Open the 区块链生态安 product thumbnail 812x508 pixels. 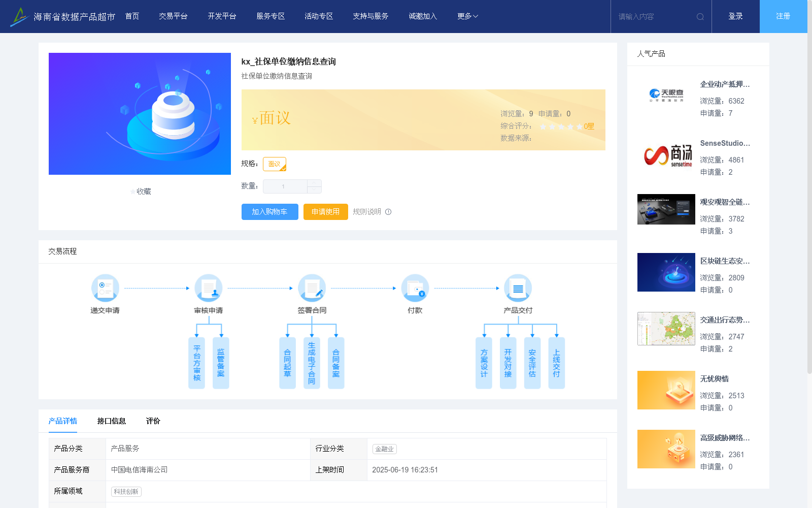tap(666, 272)
